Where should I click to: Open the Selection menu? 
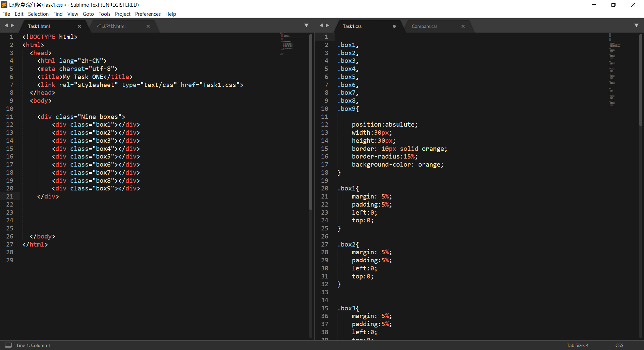click(x=38, y=14)
